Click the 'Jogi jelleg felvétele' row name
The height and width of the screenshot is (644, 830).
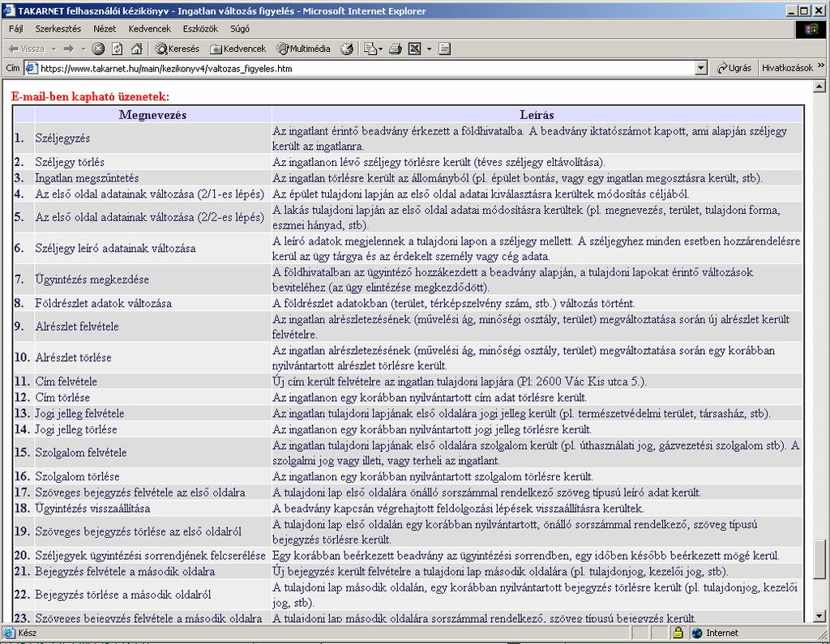tap(80, 413)
